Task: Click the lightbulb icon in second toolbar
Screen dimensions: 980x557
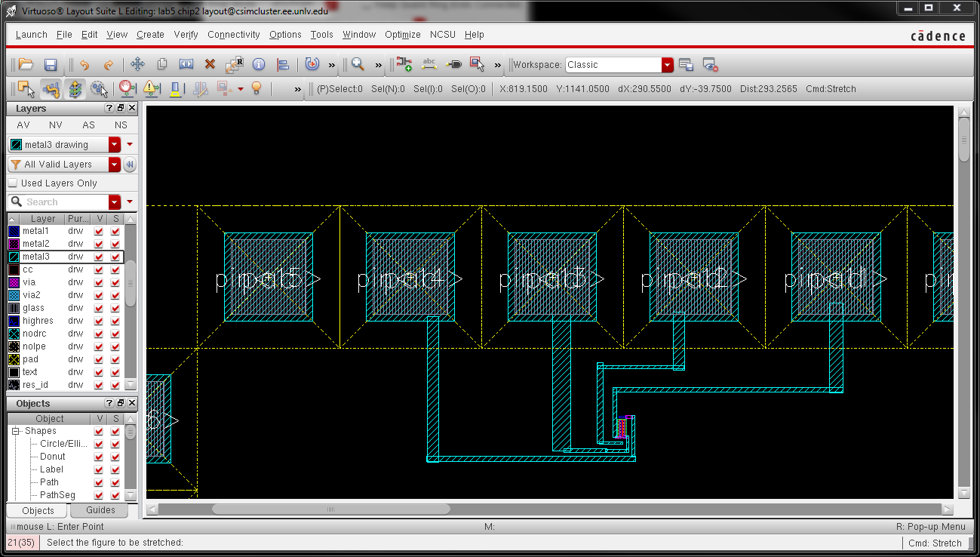Action: 257,89
